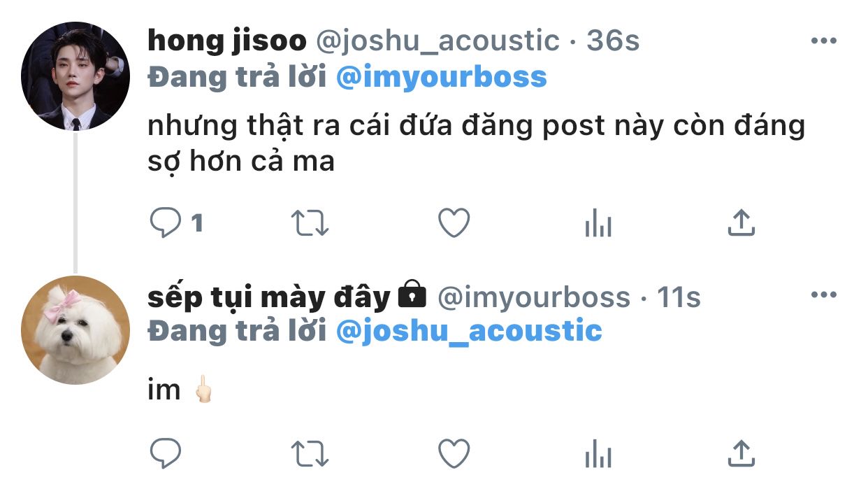Share hong jisoo's tweet
The image size is (868, 482).
741,223
